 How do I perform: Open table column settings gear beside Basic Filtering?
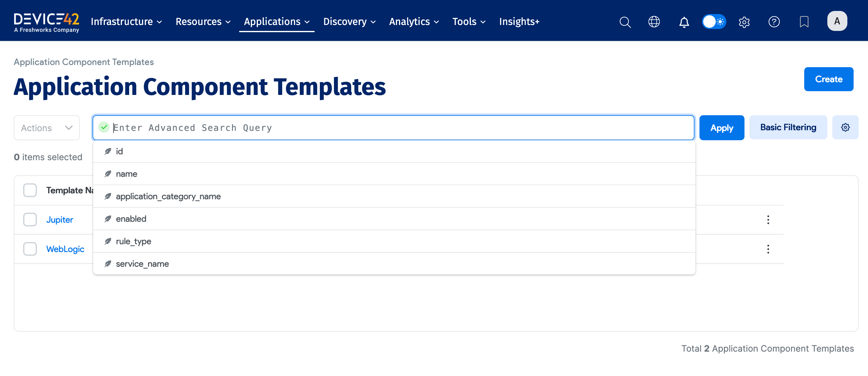point(845,128)
